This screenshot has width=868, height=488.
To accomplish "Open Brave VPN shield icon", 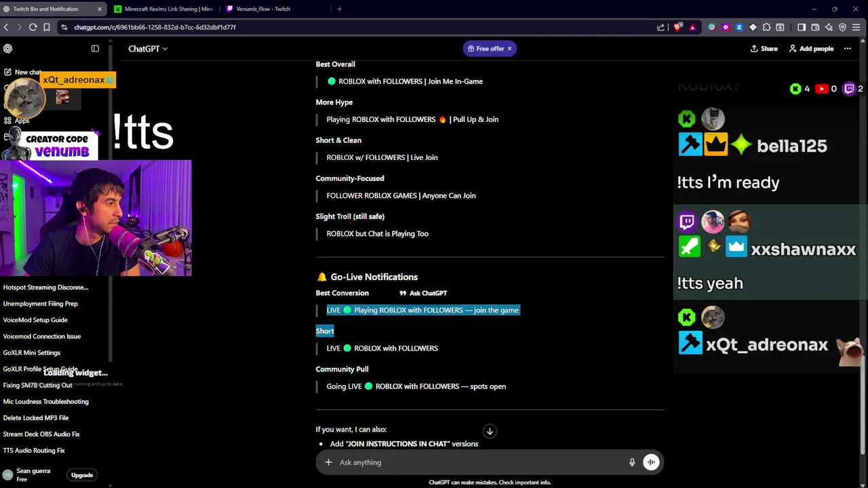I will tap(843, 27).
